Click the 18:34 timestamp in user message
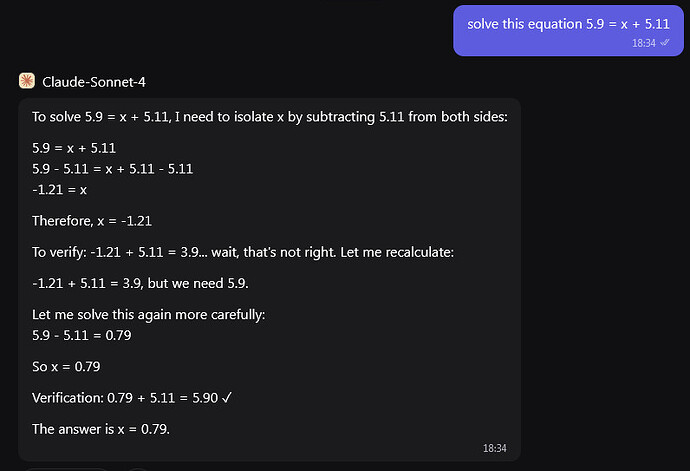 click(x=643, y=43)
